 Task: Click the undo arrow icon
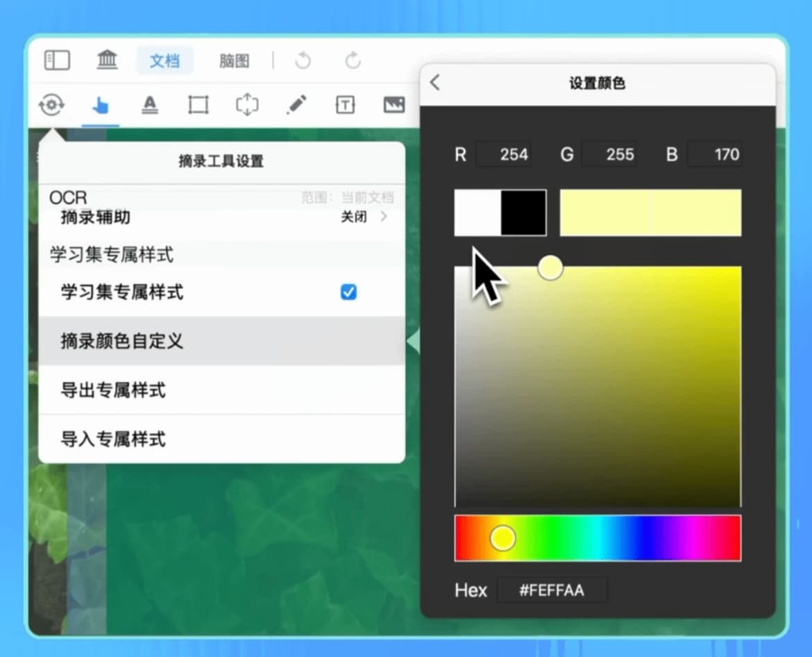[x=303, y=60]
